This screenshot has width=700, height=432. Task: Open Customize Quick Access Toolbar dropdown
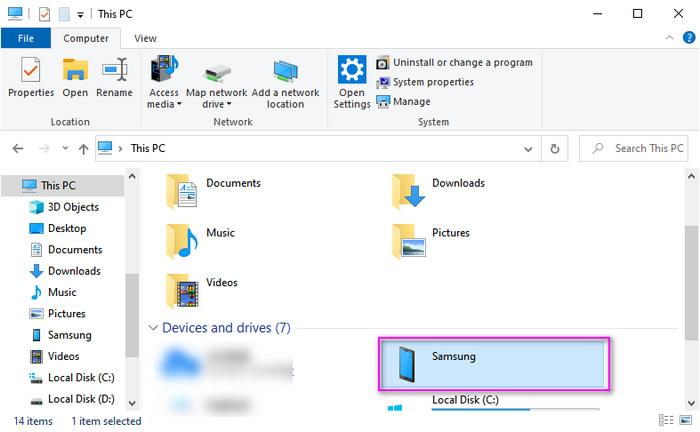(80, 15)
